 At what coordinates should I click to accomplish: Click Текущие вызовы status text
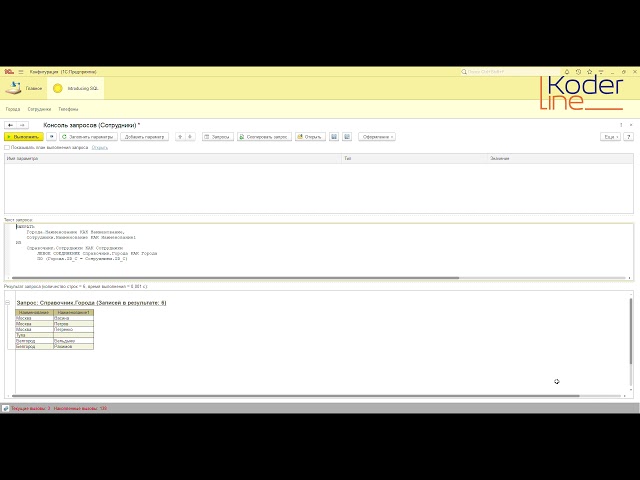31,408
